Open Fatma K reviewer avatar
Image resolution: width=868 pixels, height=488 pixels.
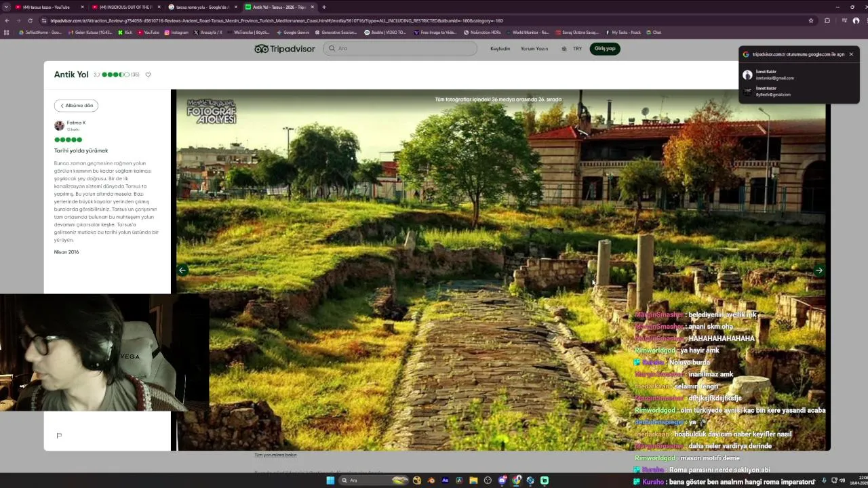tap(59, 125)
